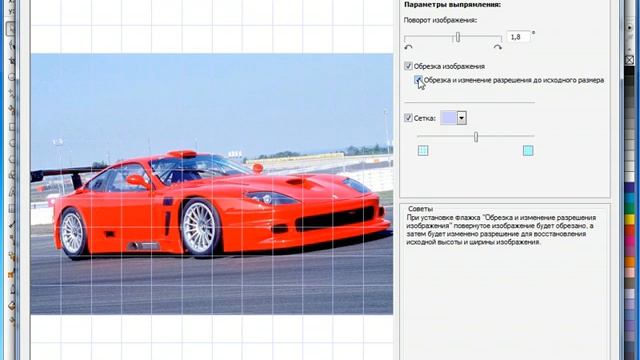
Task: Click the large grid size icon
Action: [528, 151]
